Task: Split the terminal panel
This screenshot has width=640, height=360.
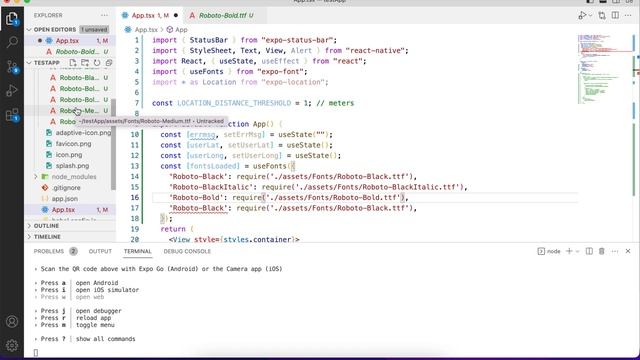Action: point(589,251)
